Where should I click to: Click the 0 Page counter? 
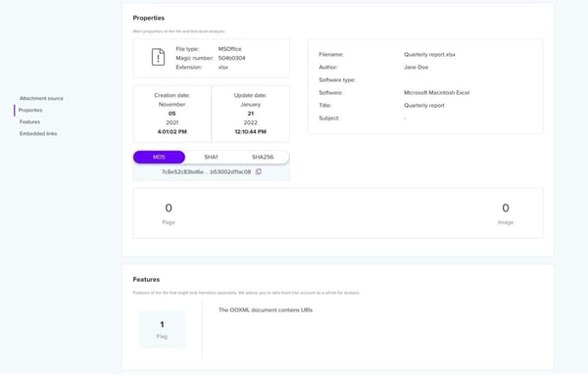169,213
